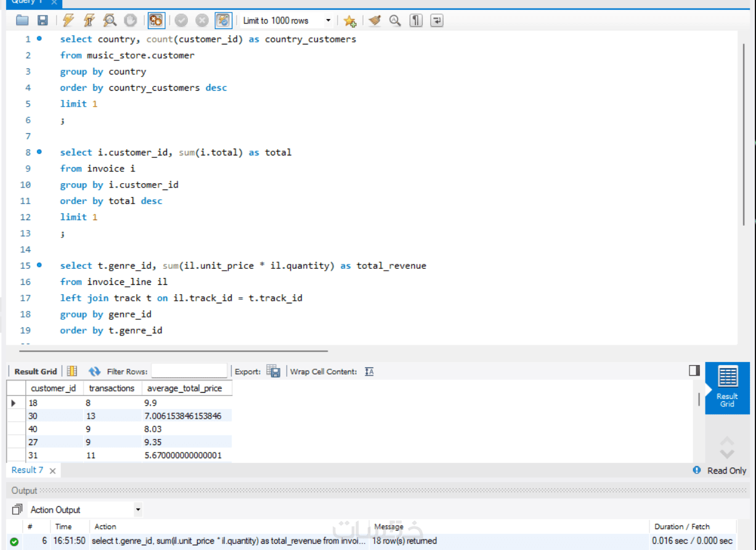The width and height of the screenshot is (756, 550).
Task: Place cursor on 'from music_store.customer' line
Action: click(x=127, y=55)
